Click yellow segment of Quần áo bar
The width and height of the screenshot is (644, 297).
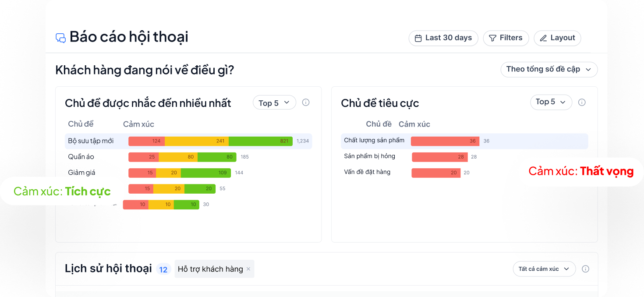coord(178,157)
